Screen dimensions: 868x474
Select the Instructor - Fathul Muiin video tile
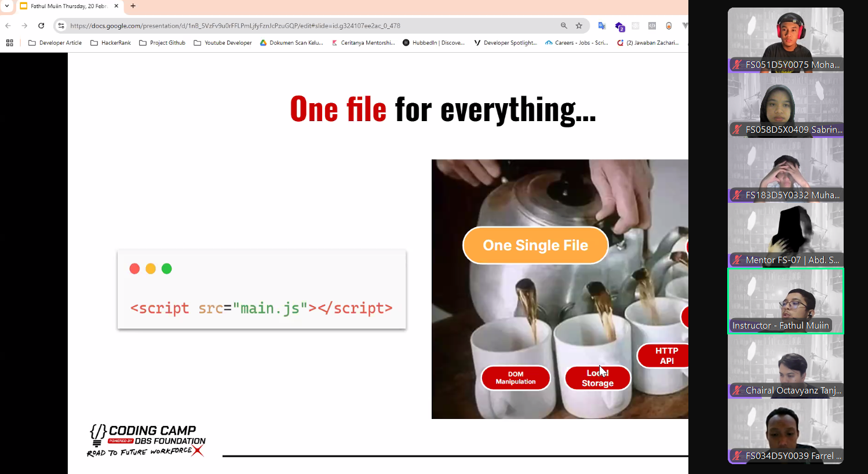point(785,301)
